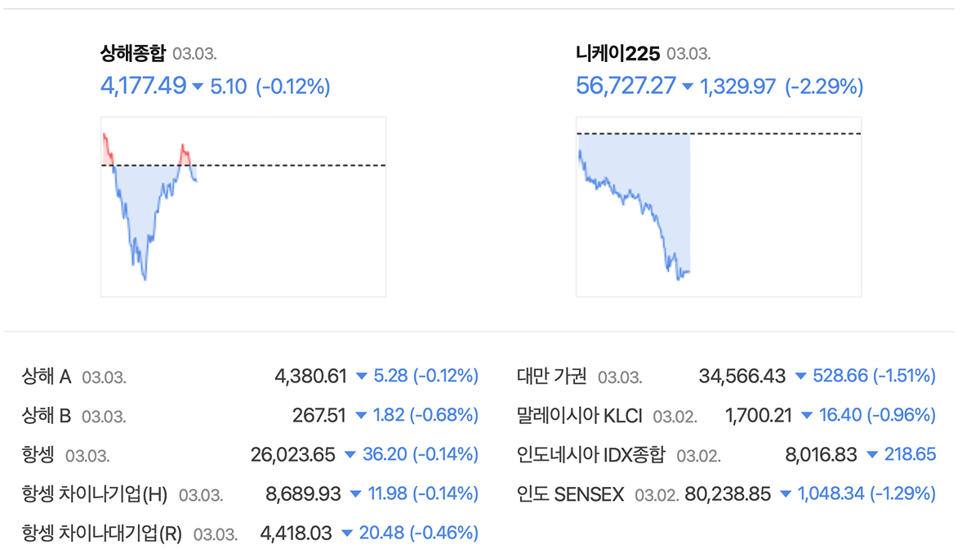Viewport: 980px width, 558px height.
Task: Select the 말레이시아 KLCI index link
Action: pyautogui.click(x=579, y=416)
